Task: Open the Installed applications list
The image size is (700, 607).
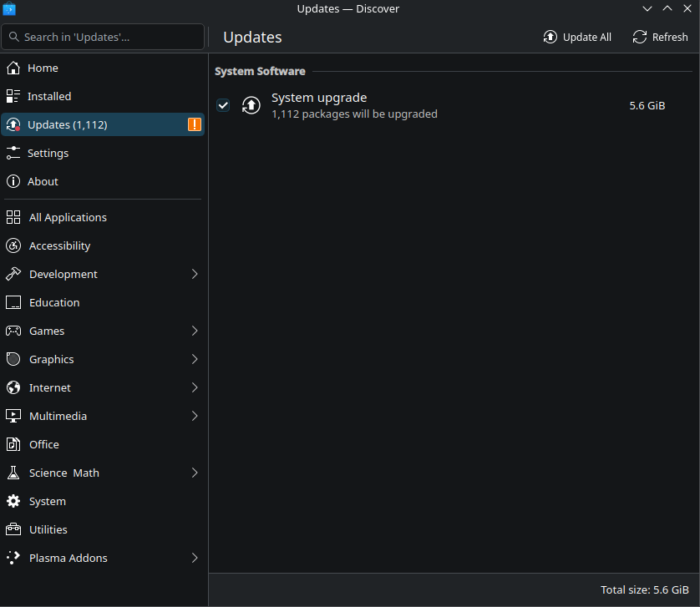Action: [103, 96]
